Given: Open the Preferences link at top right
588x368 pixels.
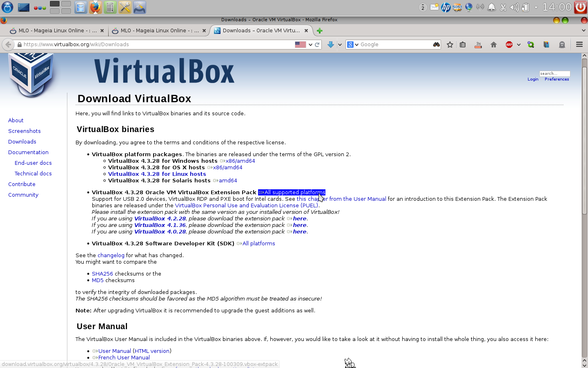Looking at the screenshot, I should (557, 79).
